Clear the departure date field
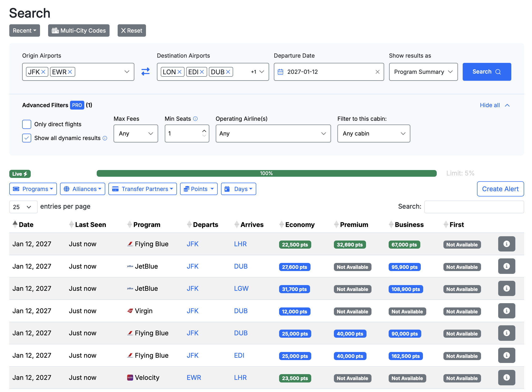This screenshot has height=392, width=532. pyautogui.click(x=377, y=72)
